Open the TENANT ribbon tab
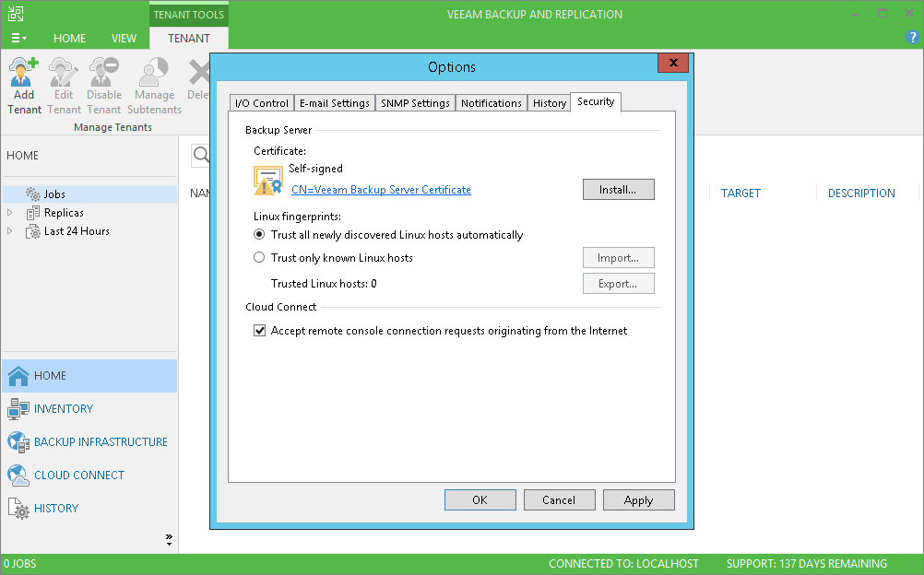924x575 pixels. coord(188,39)
